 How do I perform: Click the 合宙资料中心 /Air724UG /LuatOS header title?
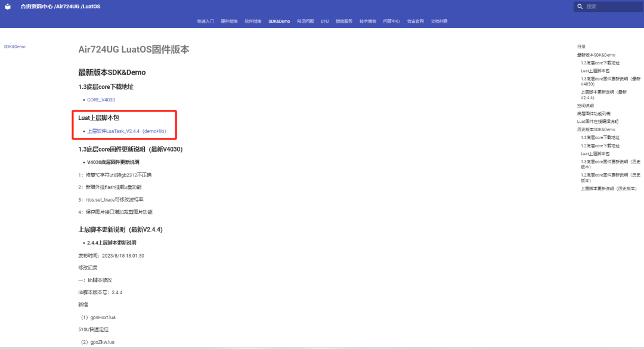coord(60,7)
